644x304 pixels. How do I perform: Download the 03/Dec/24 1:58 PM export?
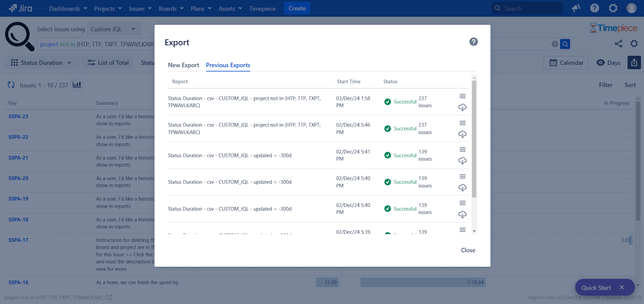(x=462, y=108)
